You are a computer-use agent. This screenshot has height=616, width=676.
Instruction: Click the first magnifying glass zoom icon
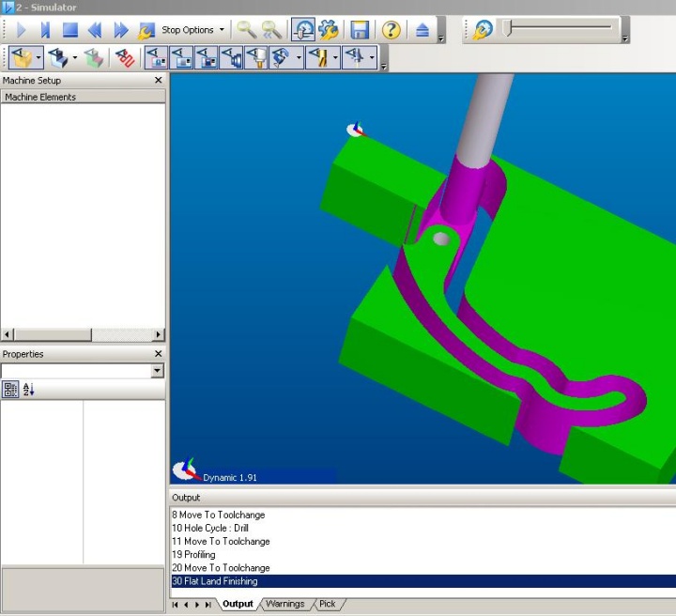(x=246, y=30)
